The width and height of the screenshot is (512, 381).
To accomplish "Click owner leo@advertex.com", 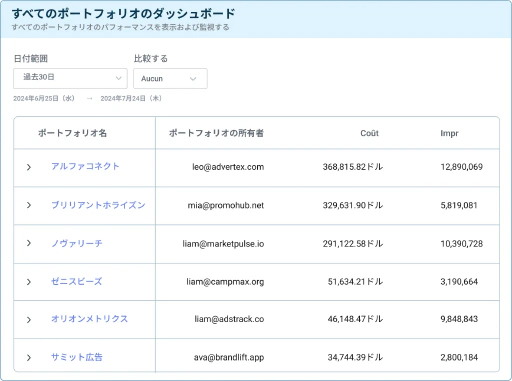I will pyautogui.click(x=228, y=167).
